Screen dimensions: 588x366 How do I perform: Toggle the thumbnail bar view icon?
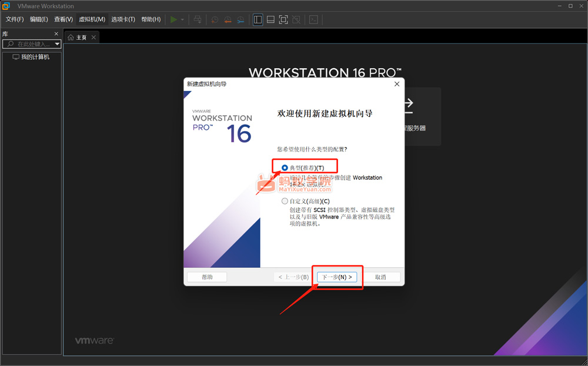[270, 19]
